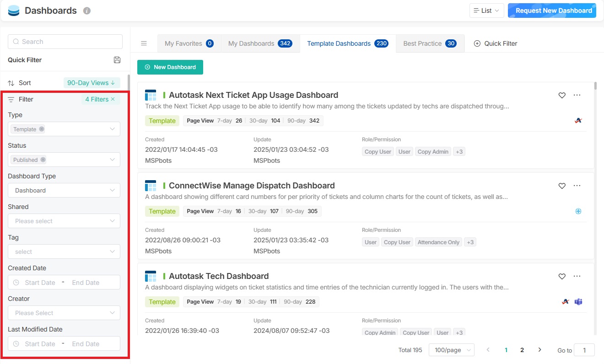
Task: Remove the Template tag from Type filter
Action: click(42, 129)
